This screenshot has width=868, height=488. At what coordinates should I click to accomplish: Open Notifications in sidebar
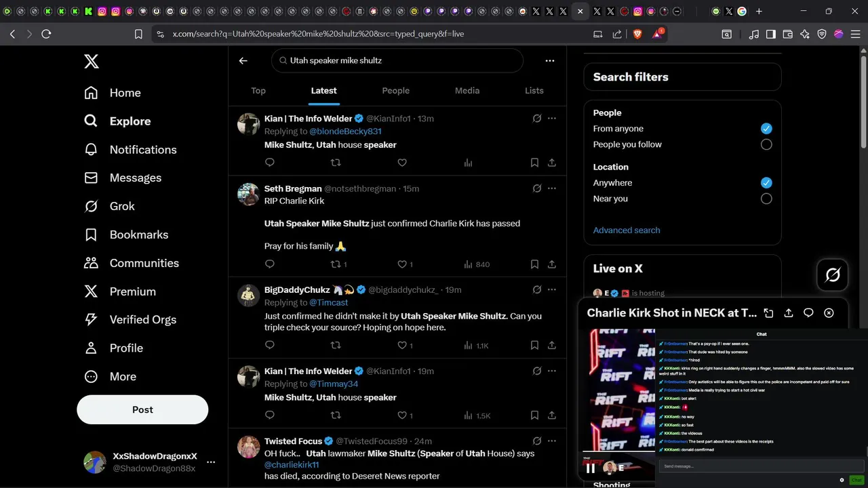130,150
